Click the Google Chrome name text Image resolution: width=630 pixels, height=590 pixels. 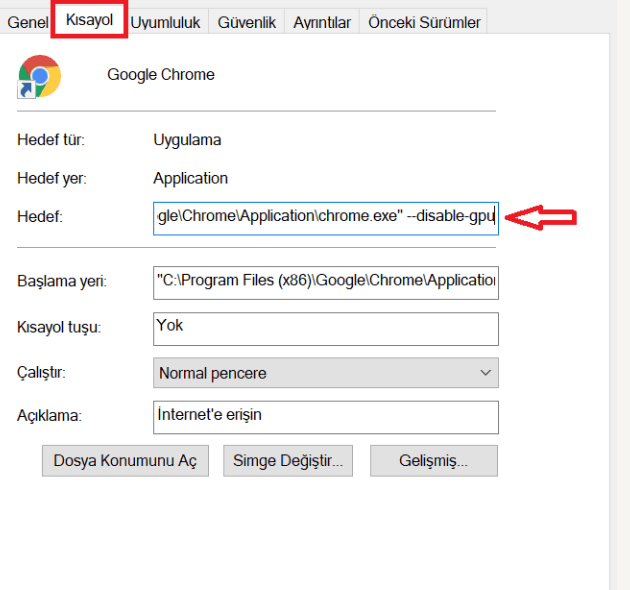click(x=161, y=75)
